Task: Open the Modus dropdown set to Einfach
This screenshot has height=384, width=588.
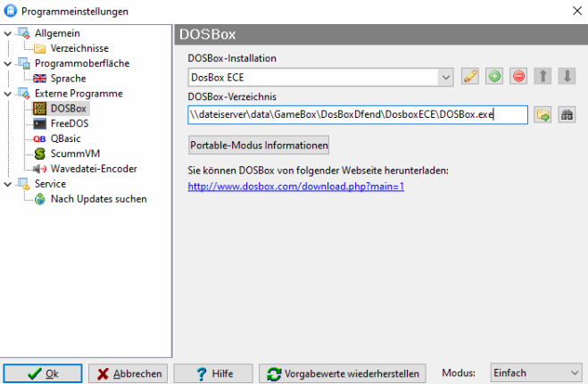Action: [573, 372]
